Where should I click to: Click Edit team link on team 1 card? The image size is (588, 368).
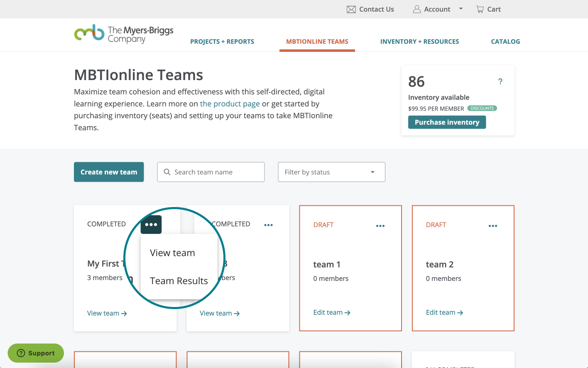[x=332, y=312]
